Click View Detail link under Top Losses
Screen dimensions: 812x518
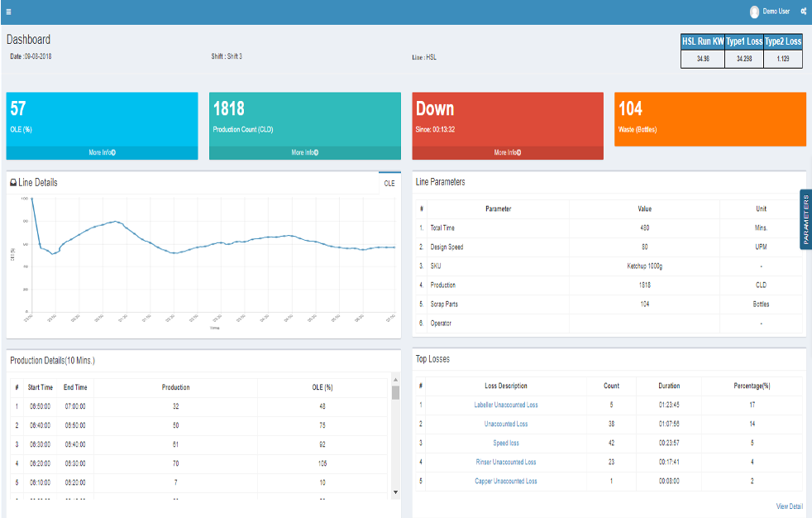(789, 506)
